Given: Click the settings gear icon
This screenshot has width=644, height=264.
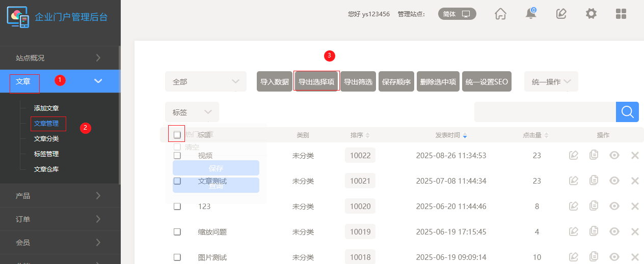Looking at the screenshot, I should click(591, 14).
